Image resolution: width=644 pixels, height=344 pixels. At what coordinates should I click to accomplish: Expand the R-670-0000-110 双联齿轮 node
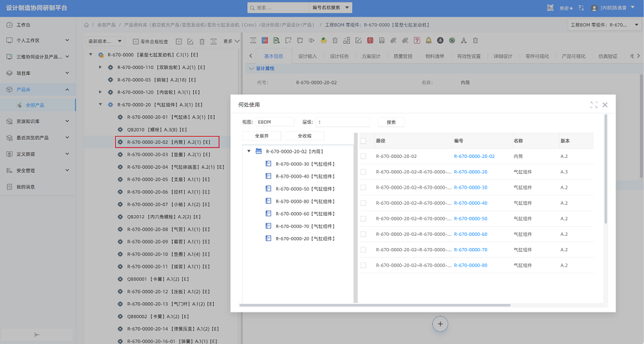click(100, 67)
